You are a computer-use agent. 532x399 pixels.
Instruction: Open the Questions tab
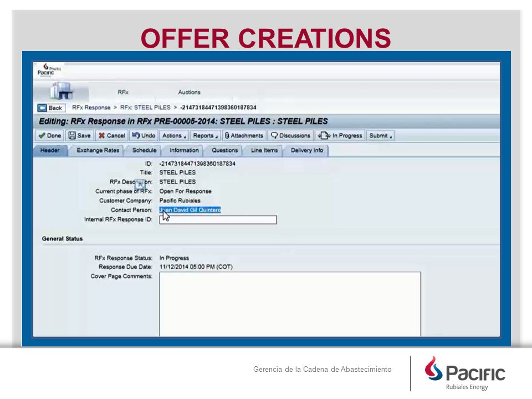coord(224,150)
